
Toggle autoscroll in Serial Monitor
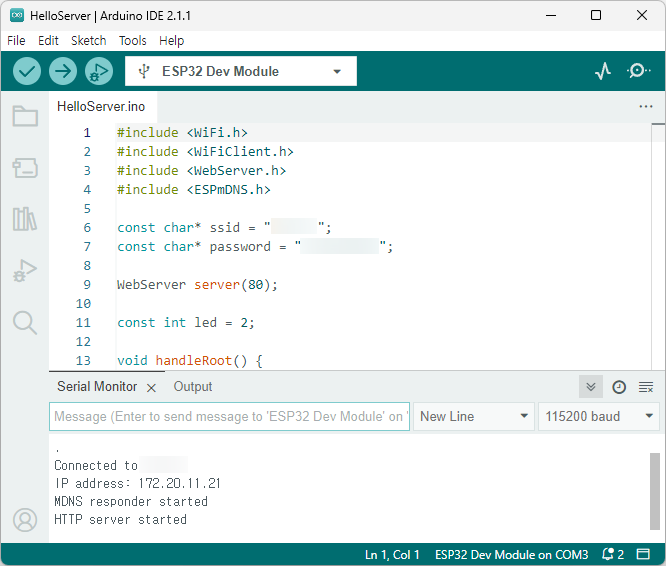[x=591, y=387]
